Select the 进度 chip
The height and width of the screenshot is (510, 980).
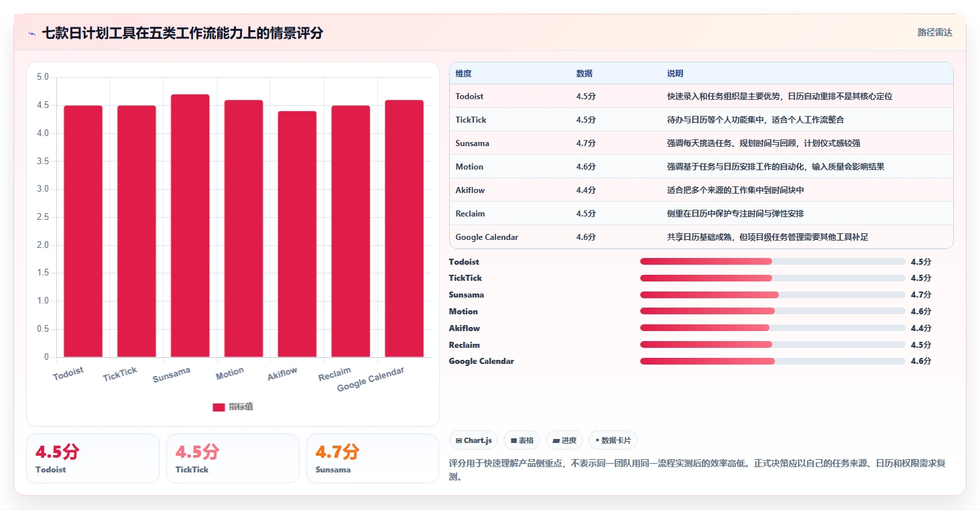point(564,440)
